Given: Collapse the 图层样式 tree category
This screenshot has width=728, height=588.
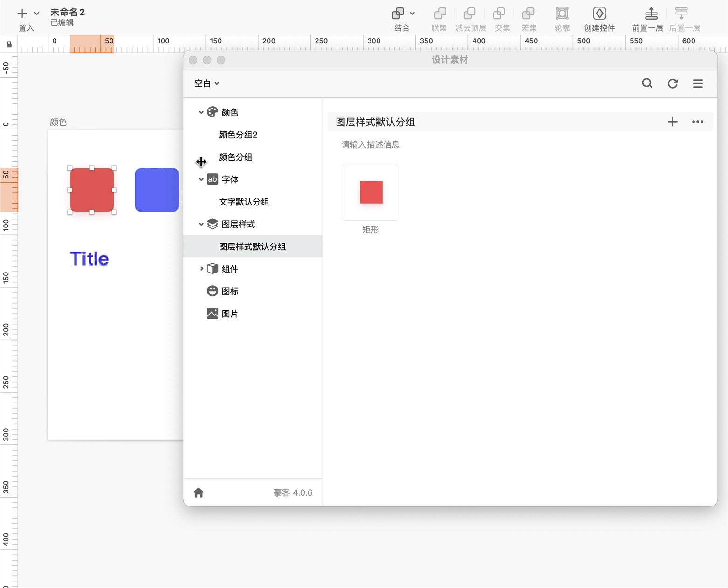Looking at the screenshot, I should coord(201,224).
